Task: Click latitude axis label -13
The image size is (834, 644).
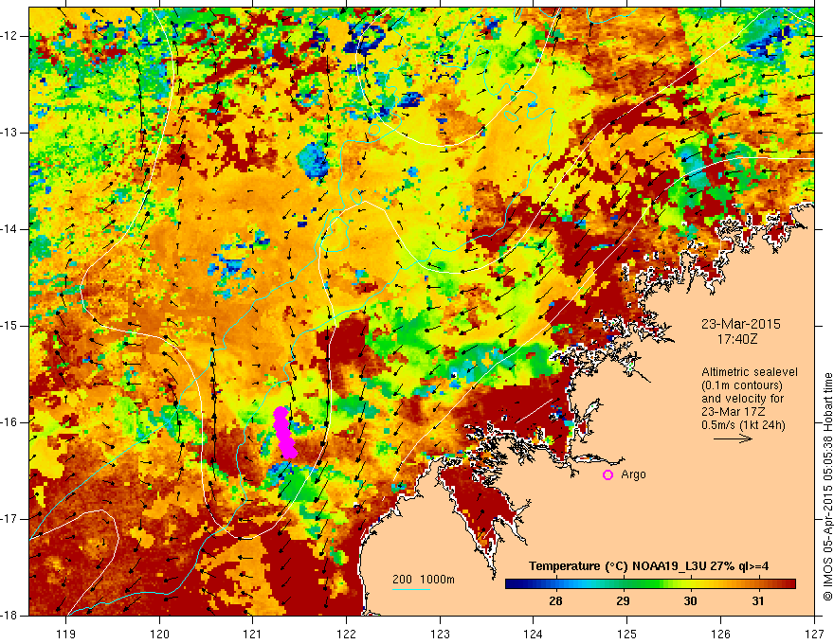Action: [9, 133]
